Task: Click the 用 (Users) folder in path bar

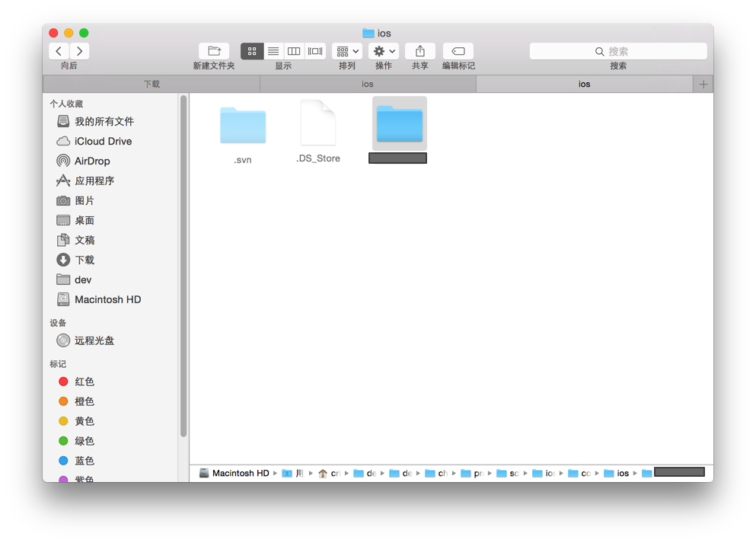Action: [x=293, y=473]
